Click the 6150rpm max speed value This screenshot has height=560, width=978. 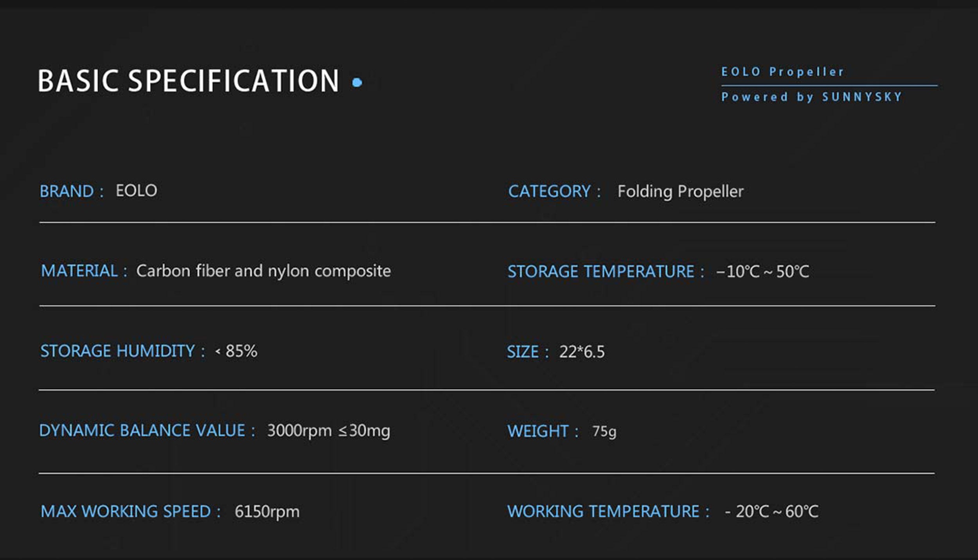[x=267, y=512]
